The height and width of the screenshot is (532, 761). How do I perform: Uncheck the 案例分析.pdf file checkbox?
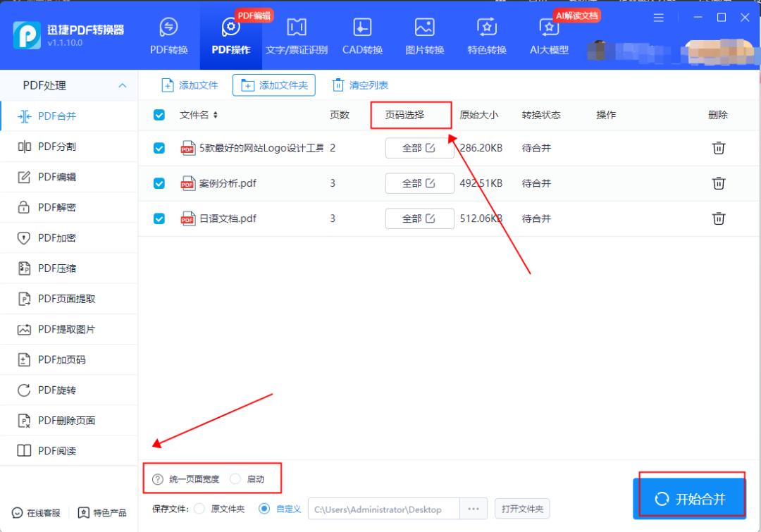(x=159, y=183)
